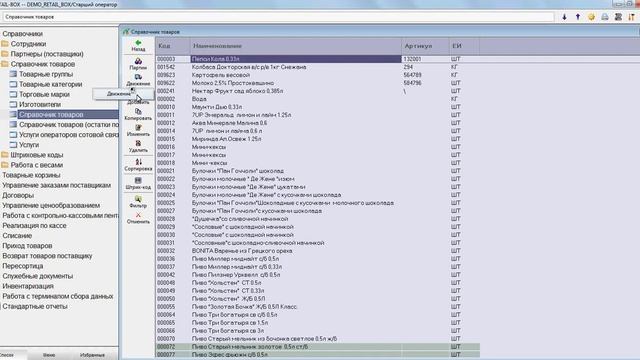Expand the top-level Справочники section
The width and height of the screenshot is (640, 360).
(22, 34)
